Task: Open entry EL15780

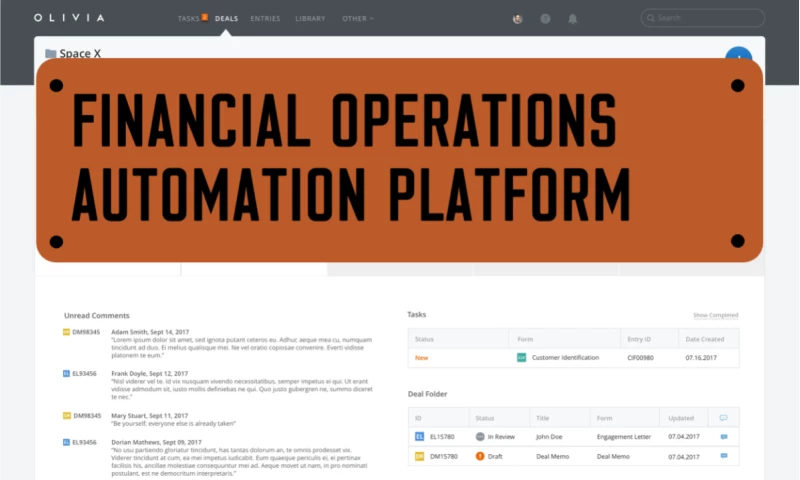Action: coord(442,437)
